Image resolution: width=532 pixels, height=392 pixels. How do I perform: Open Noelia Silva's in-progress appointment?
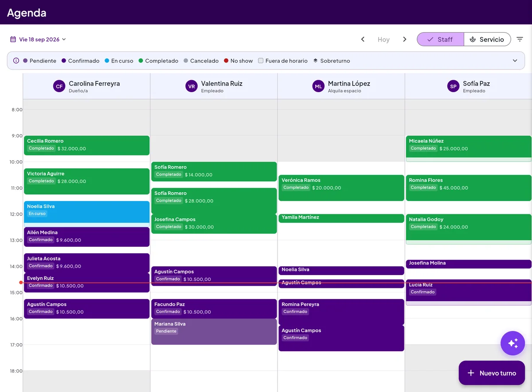87,212
